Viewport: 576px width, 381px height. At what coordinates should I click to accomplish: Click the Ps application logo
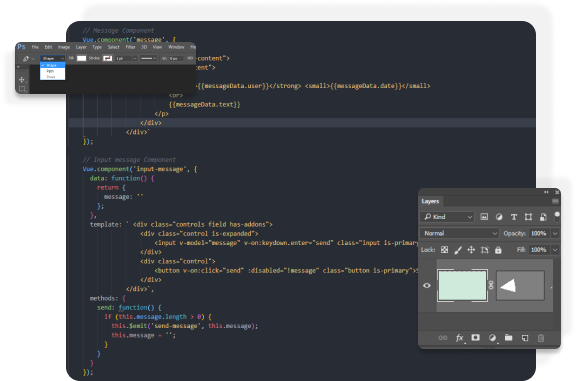tap(22, 47)
